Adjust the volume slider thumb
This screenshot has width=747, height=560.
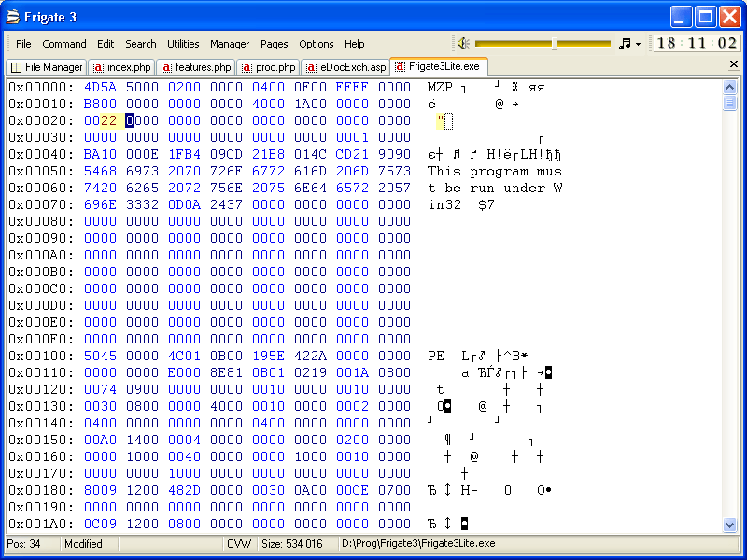coord(554,44)
